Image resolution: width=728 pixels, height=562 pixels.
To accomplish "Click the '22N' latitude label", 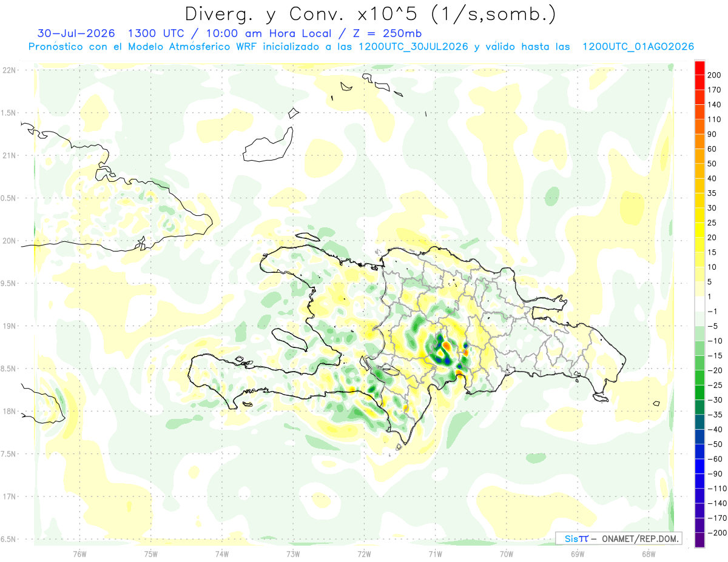I will coord(9,70).
